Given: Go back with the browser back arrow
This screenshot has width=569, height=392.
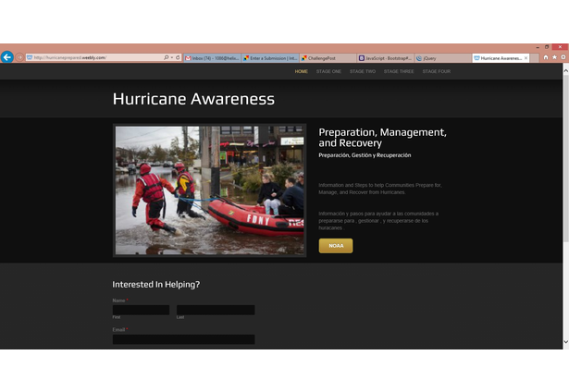Looking at the screenshot, I should [x=7, y=57].
